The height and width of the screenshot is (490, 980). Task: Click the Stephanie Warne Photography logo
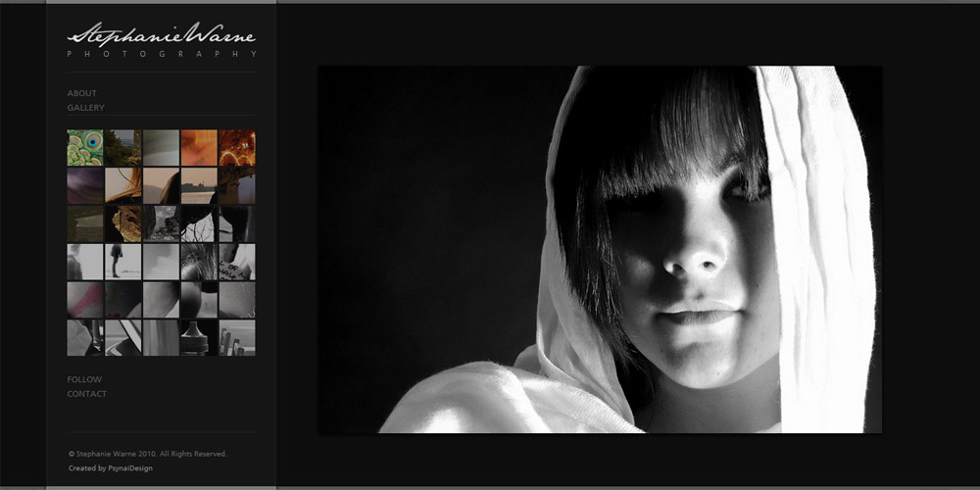point(162,41)
